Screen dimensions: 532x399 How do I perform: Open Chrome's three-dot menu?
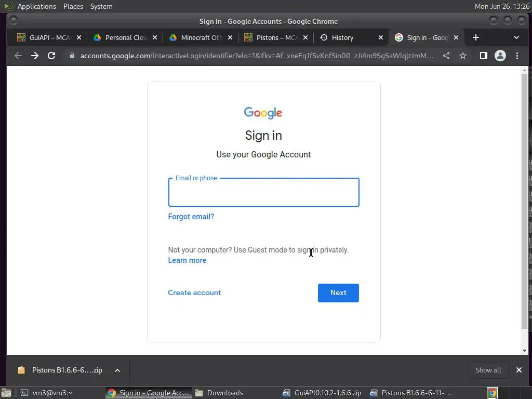(x=517, y=56)
